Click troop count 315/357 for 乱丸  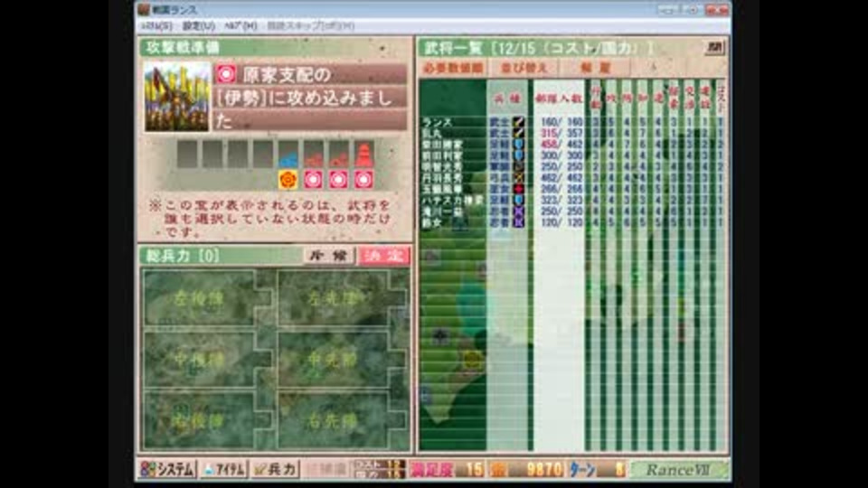[561, 134]
